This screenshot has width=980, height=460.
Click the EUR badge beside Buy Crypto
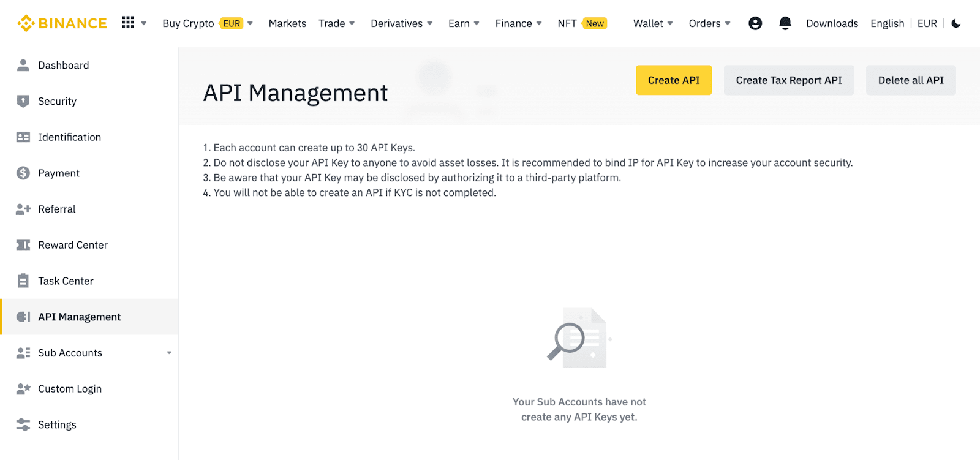[x=232, y=23]
